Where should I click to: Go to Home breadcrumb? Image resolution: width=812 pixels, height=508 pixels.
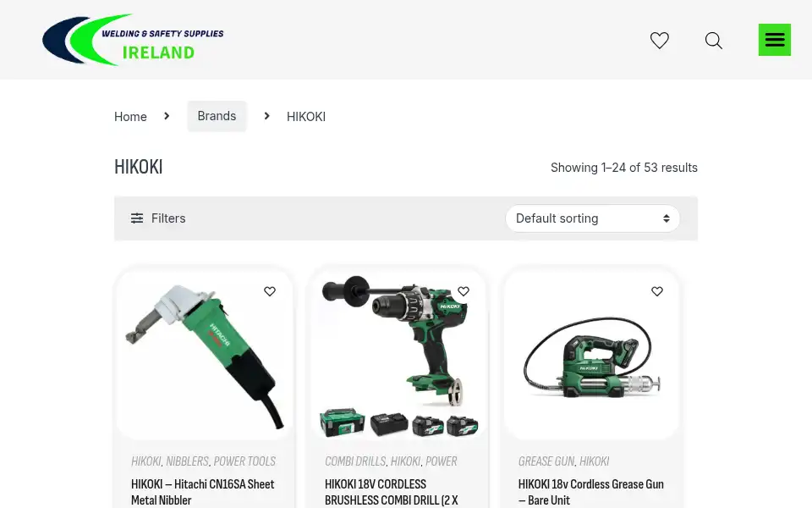tap(130, 117)
